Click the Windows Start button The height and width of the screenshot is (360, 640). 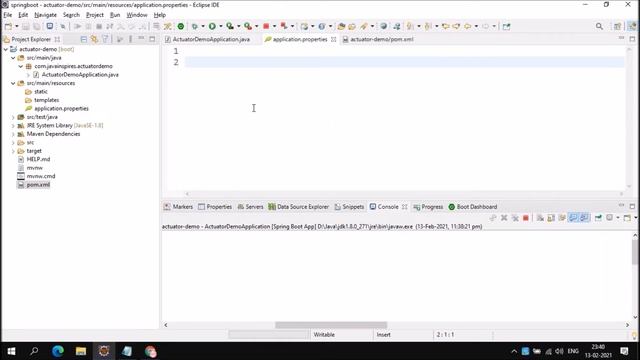pyautogui.click(x=11, y=351)
